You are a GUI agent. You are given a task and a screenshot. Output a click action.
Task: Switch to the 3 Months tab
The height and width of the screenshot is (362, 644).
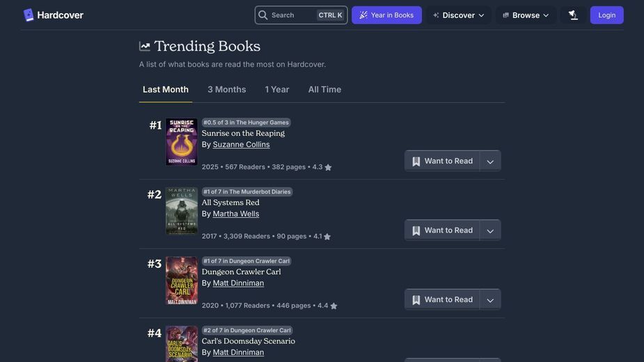click(227, 90)
